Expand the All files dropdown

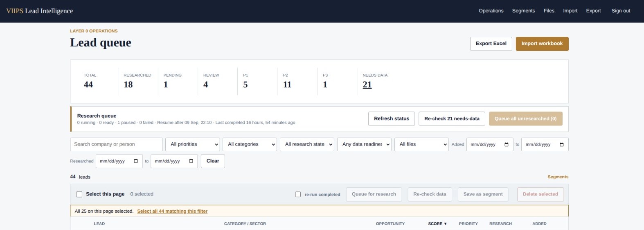tap(421, 144)
